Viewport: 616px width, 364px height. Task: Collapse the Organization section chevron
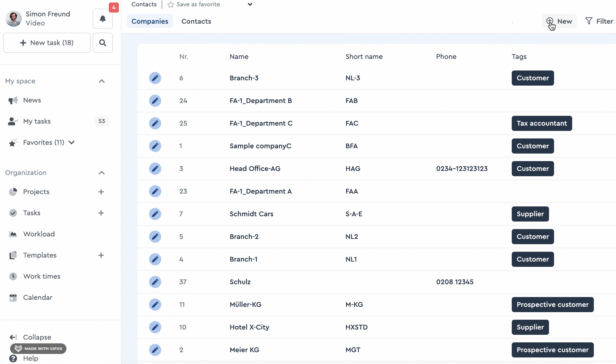point(101,173)
